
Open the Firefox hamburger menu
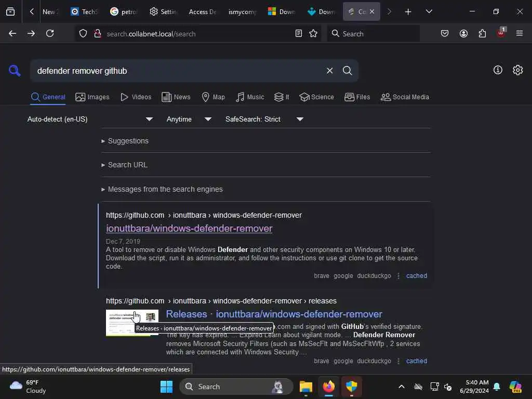[520, 34]
